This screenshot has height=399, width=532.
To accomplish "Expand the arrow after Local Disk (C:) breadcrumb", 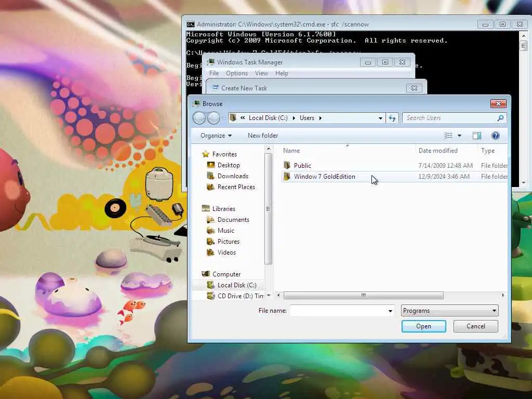I will (294, 118).
